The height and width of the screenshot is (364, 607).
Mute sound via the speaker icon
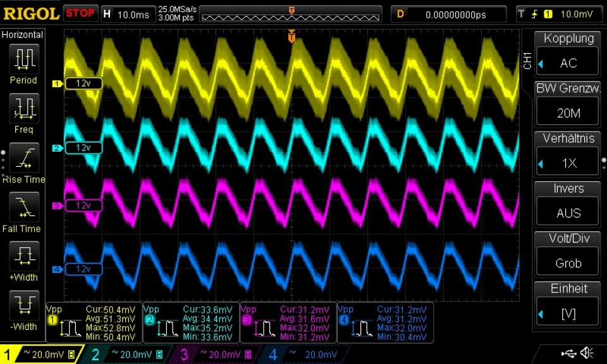tap(587, 353)
